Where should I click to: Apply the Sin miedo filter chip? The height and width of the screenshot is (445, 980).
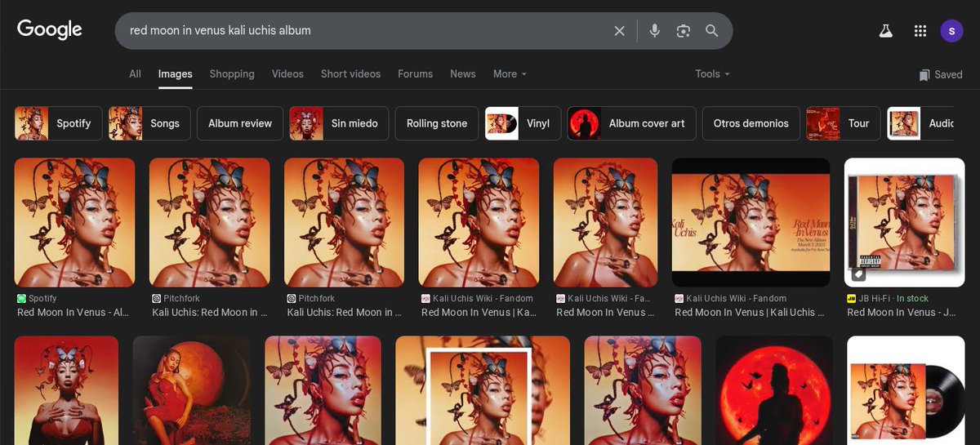click(339, 123)
